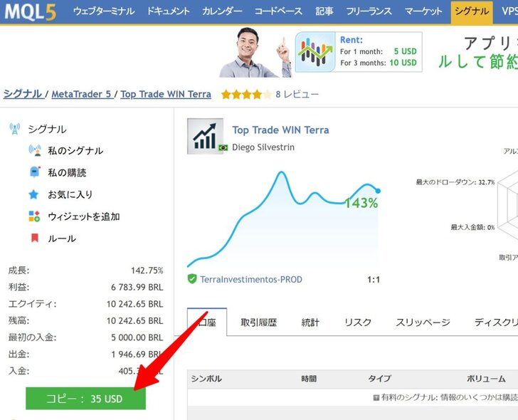Click the Rent banner chart icon
This screenshot has height=420, width=518.
(x=315, y=52)
